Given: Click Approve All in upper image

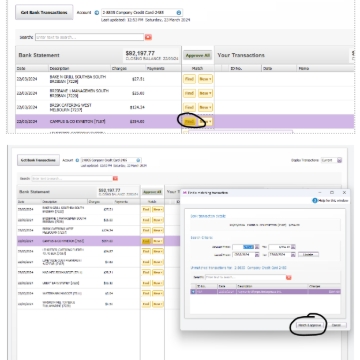Looking at the screenshot, I should click(x=198, y=56).
